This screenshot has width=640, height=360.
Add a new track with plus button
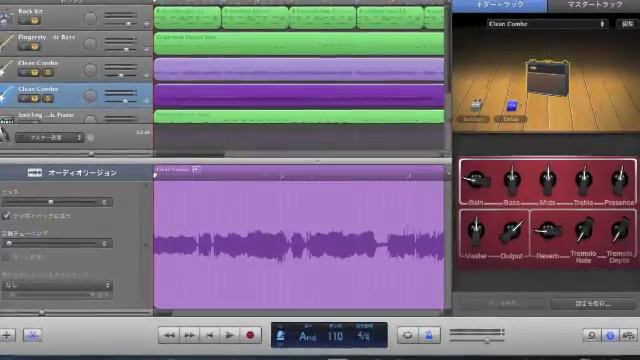click(7, 335)
